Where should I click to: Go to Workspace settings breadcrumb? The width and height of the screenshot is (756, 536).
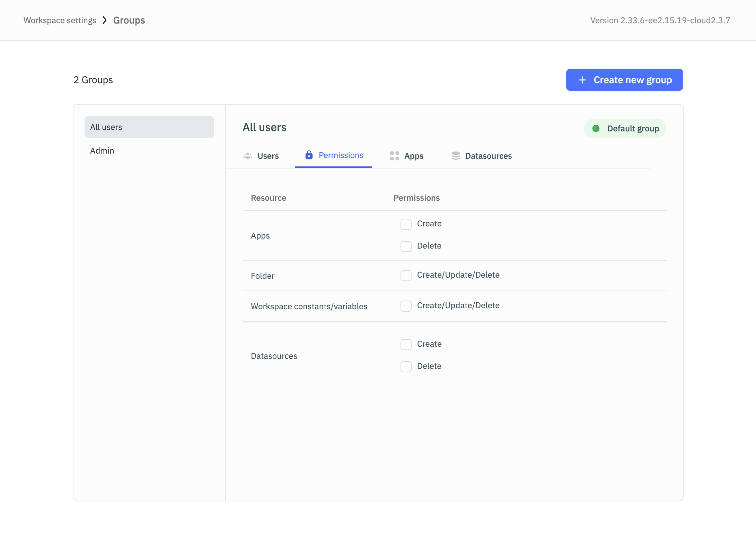click(x=60, y=20)
